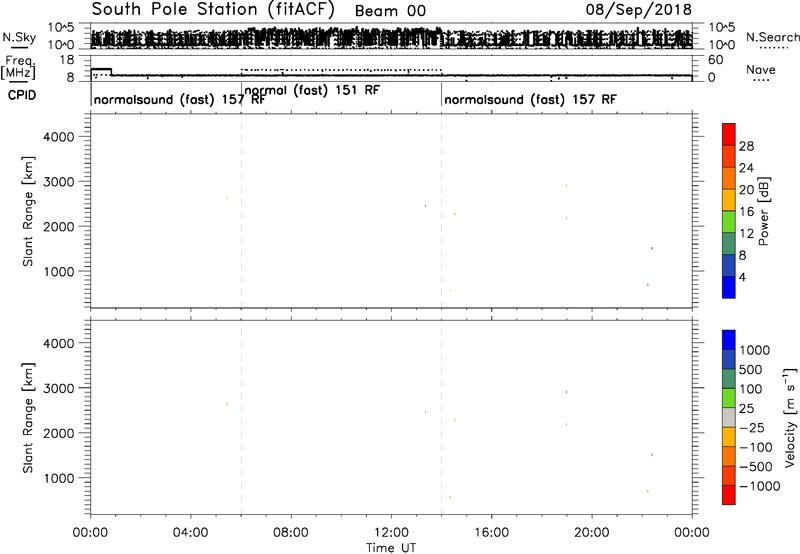Viewport: 800px width, 554px height.
Task: Click the "N.Sky" legend label
Action: click(x=19, y=37)
